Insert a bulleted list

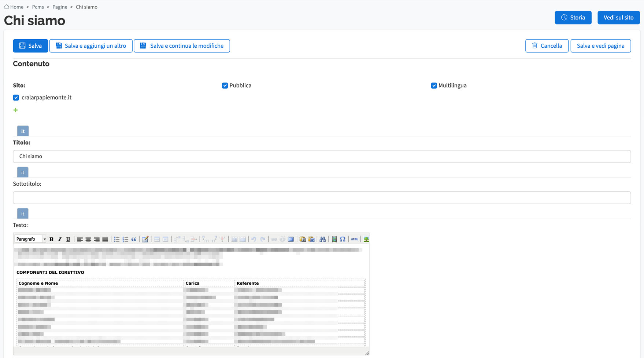(117, 239)
